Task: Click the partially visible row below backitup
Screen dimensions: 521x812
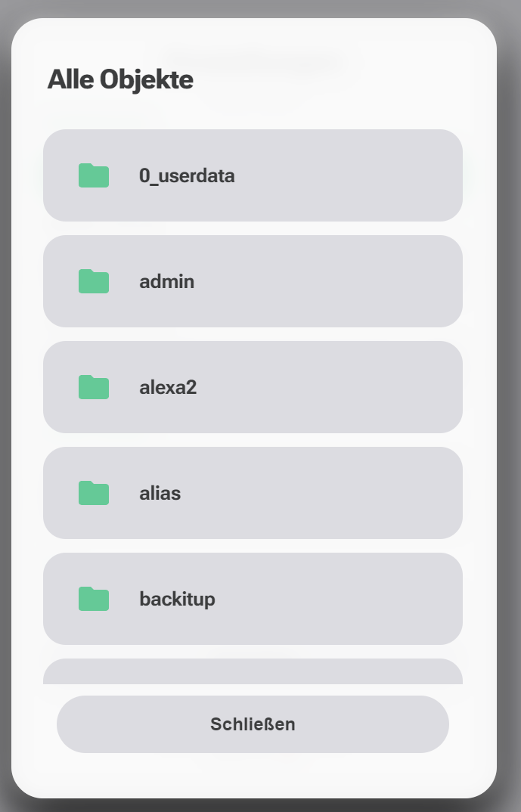Action: (253, 671)
